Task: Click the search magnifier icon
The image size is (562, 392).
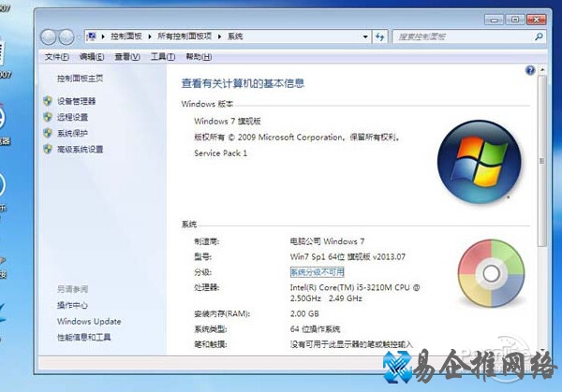Action: coord(539,36)
